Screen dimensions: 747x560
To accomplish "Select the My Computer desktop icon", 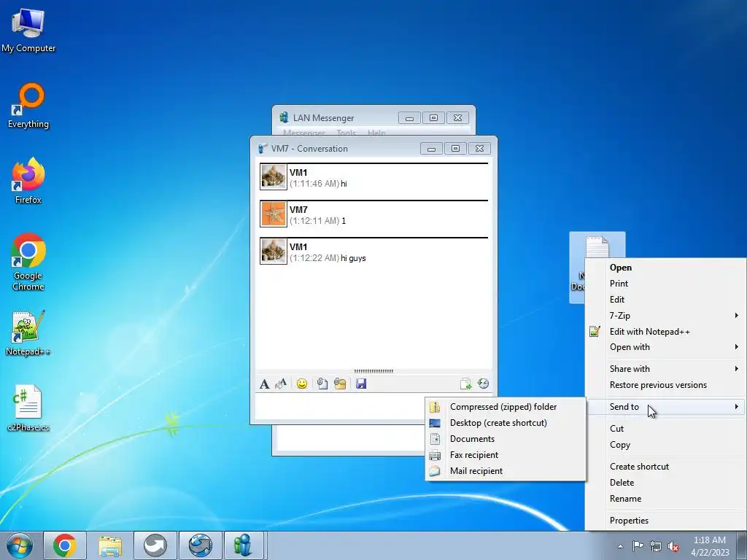I will (28, 29).
